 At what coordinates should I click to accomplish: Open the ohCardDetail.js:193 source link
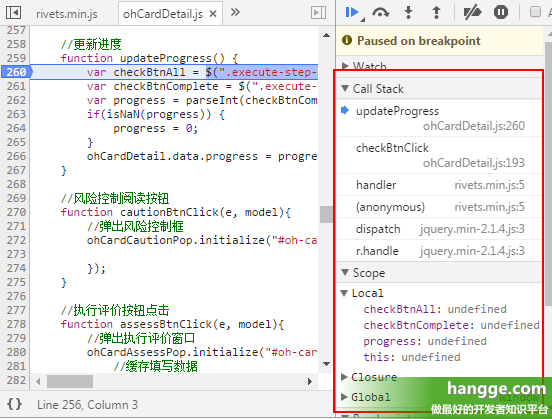[474, 163]
